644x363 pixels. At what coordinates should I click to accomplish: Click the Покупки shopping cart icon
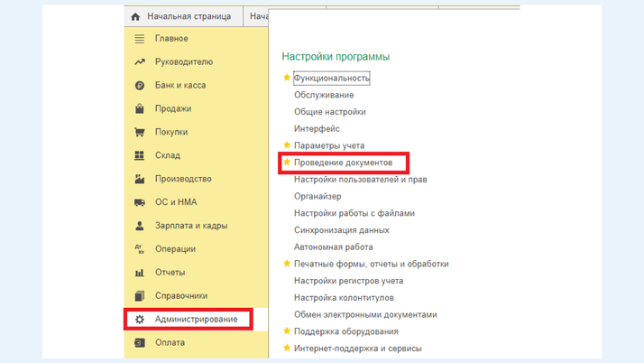tap(140, 132)
